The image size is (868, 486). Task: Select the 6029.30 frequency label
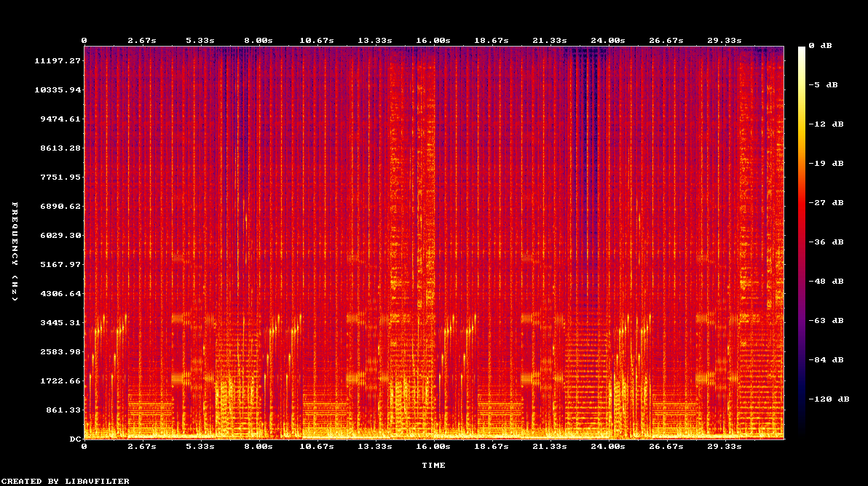60,236
